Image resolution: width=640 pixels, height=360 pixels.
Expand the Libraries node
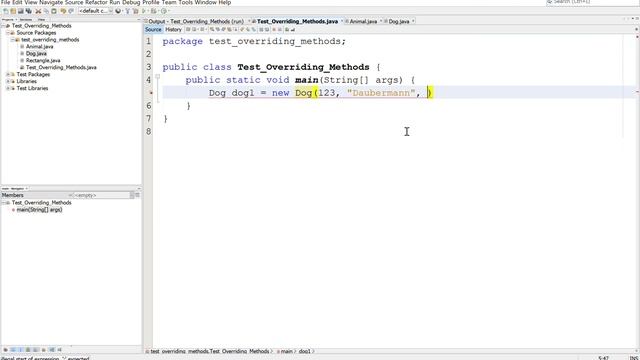[x=8, y=81]
